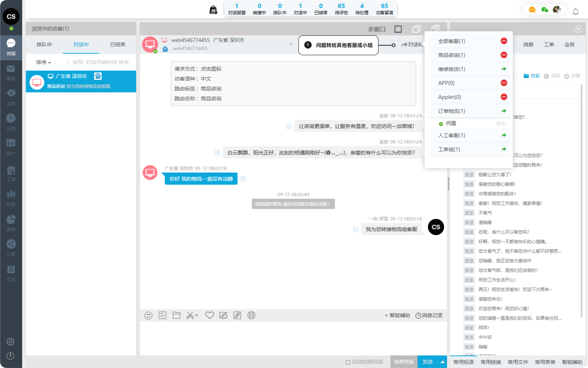Image resolution: width=588 pixels, height=368 pixels.
Task: Click the heart icon in chat toolbar
Action: click(209, 315)
